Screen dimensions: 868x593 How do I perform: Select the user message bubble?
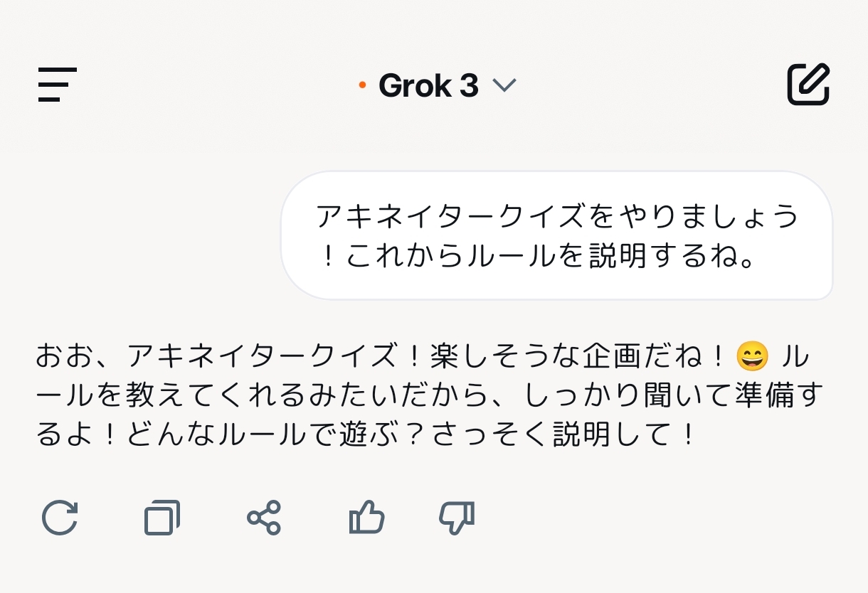tap(556, 235)
